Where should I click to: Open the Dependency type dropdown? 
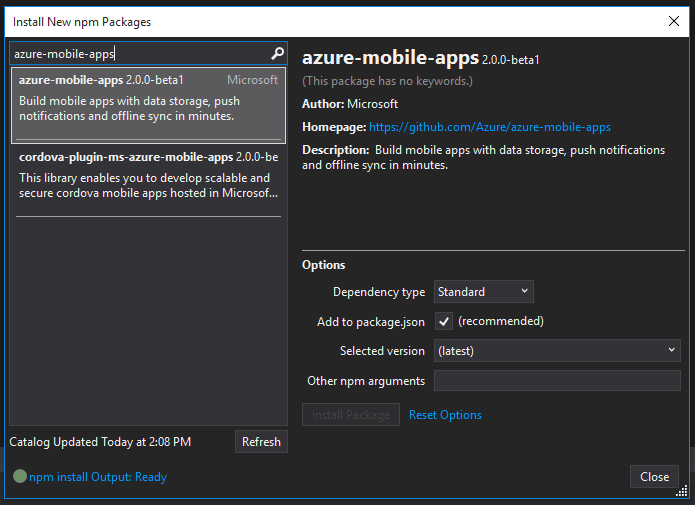484,292
